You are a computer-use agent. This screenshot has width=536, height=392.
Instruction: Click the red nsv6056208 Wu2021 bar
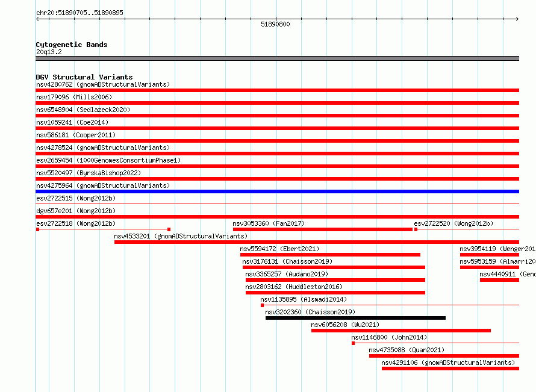coord(401,331)
